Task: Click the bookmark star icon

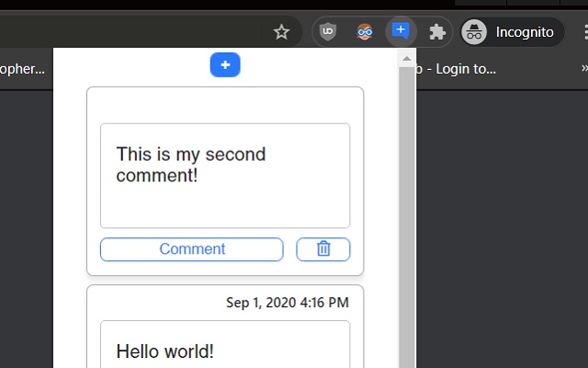Action: [281, 32]
